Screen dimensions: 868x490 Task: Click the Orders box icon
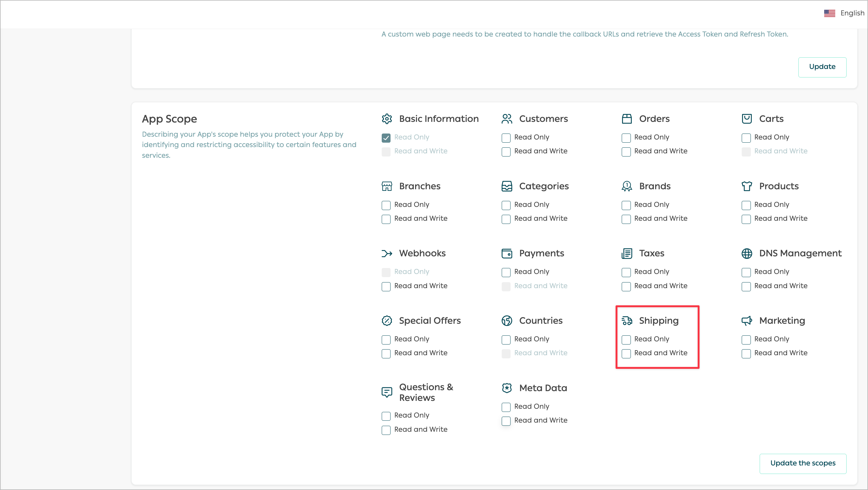click(x=626, y=119)
